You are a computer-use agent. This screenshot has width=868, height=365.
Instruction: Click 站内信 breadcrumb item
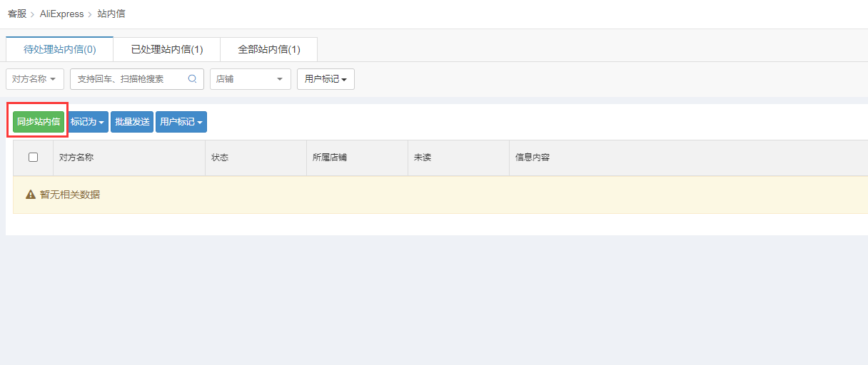click(111, 14)
